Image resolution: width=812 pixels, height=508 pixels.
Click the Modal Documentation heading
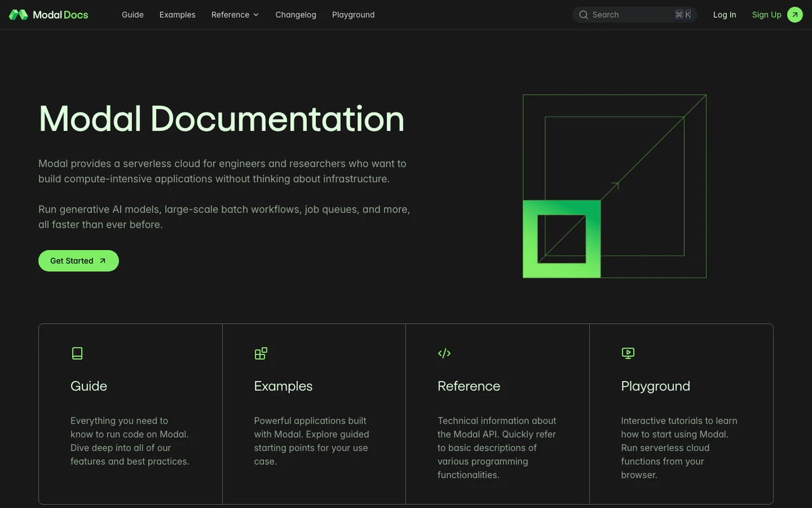click(221, 119)
